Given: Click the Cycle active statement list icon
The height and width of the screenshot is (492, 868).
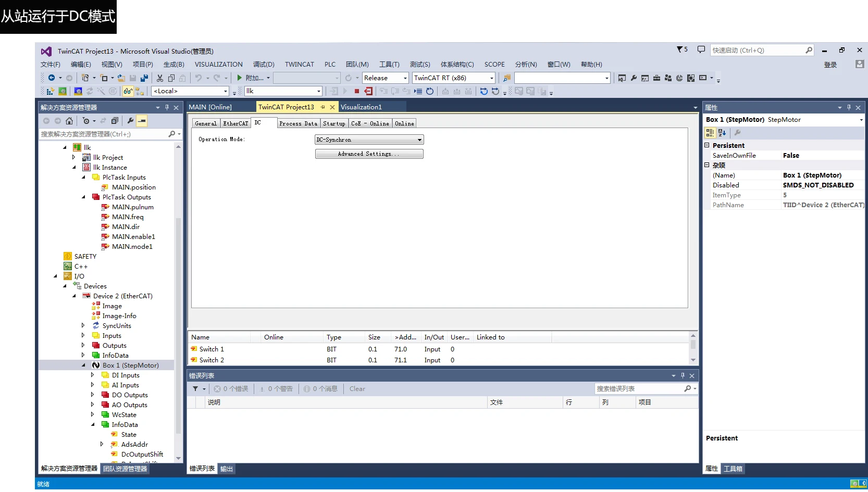Looking at the screenshot, I should pyautogui.click(x=418, y=91).
